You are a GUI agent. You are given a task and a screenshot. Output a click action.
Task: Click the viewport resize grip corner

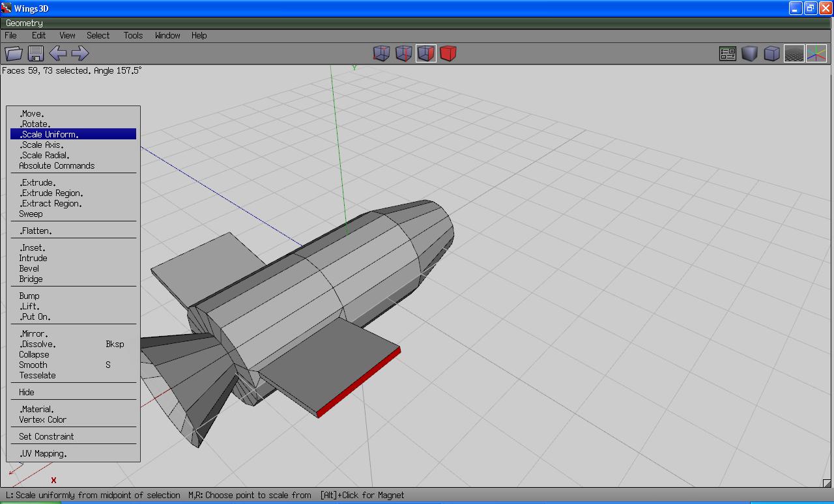827,483
